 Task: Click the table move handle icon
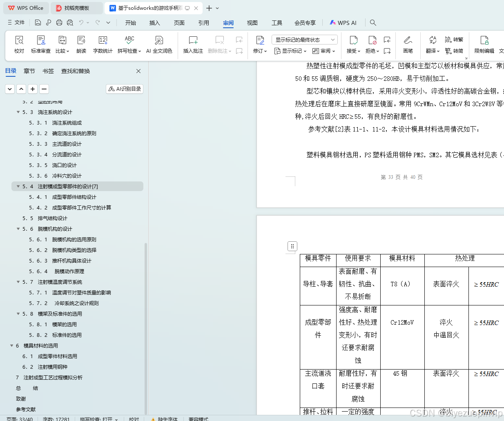[x=292, y=246]
